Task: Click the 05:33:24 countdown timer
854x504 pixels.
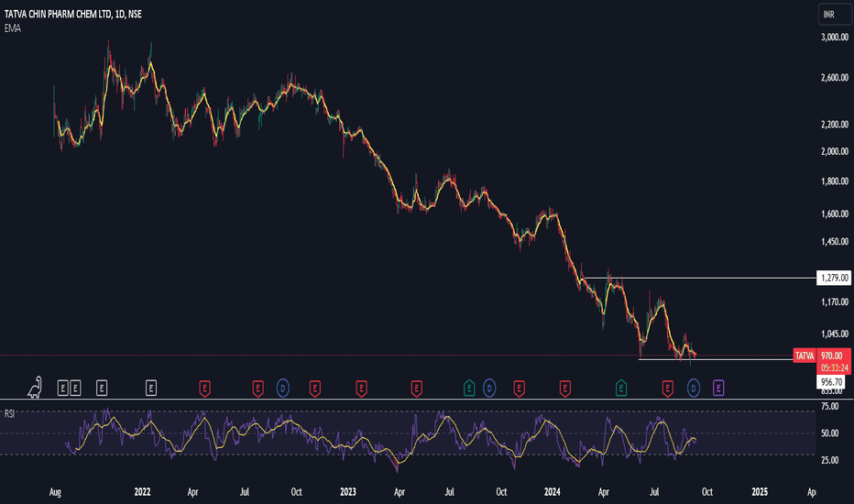Action: [x=834, y=367]
